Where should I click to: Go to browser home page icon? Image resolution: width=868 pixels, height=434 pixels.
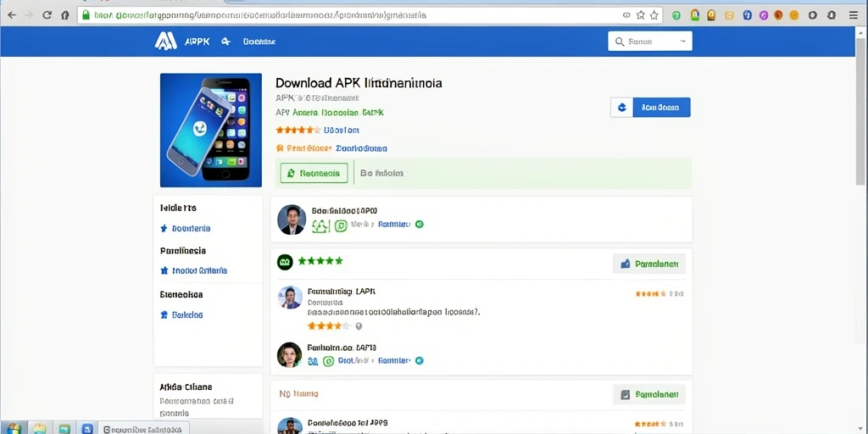pyautogui.click(x=64, y=15)
